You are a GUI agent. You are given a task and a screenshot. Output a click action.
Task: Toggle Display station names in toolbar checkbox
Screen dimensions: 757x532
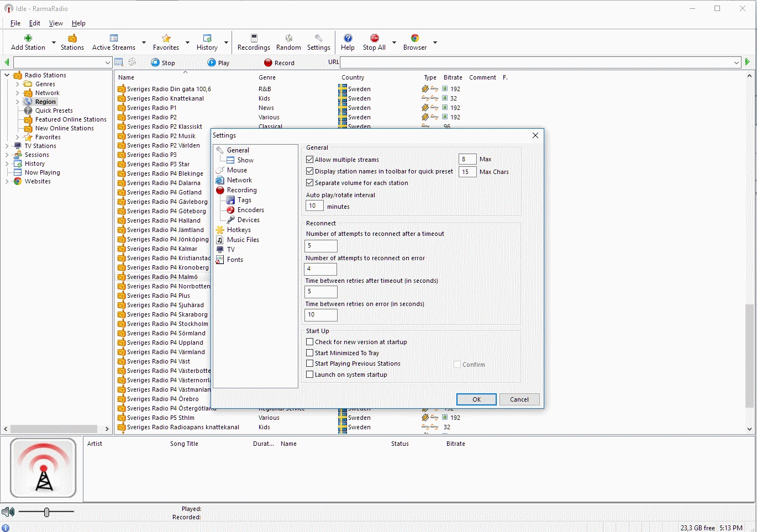[x=310, y=171]
